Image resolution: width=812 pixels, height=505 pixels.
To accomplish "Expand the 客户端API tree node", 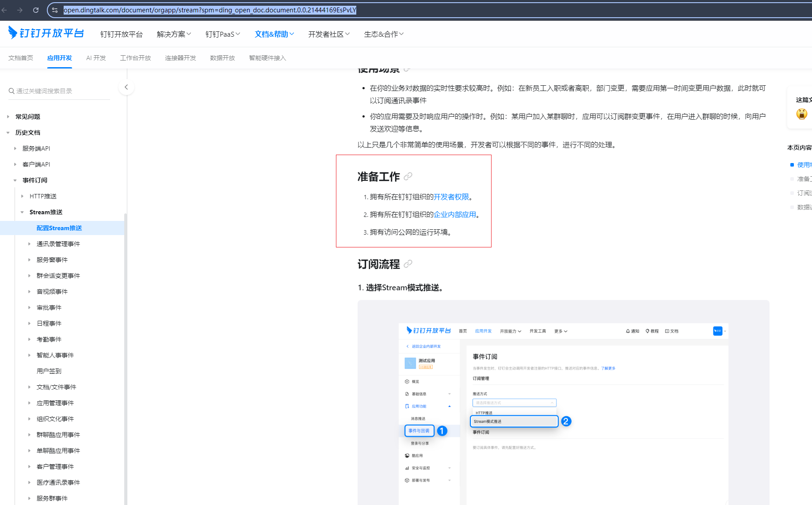I will (x=15, y=164).
